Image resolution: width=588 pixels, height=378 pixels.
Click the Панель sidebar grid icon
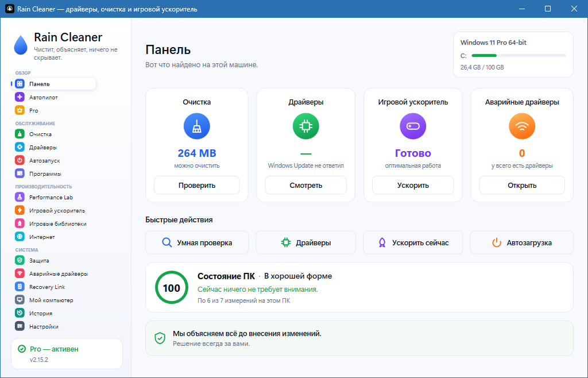(x=20, y=84)
